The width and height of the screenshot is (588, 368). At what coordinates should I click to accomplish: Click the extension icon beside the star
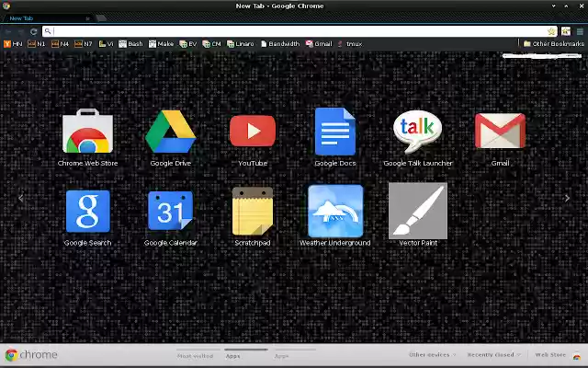[566, 31]
